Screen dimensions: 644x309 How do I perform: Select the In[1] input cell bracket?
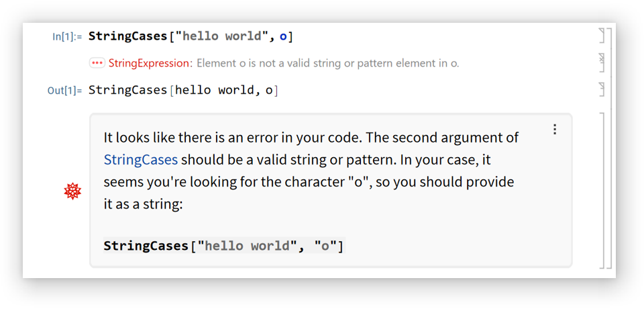[x=602, y=36]
